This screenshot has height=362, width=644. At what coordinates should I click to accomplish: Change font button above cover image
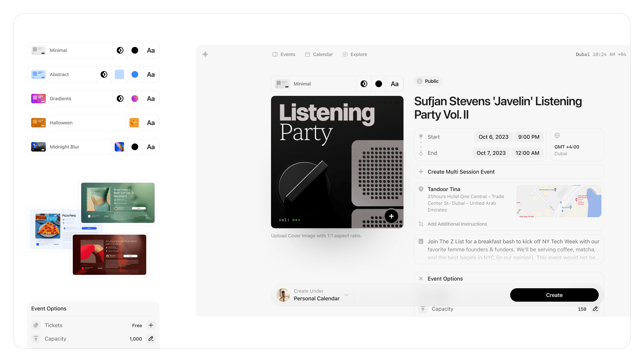click(x=395, y=84)
